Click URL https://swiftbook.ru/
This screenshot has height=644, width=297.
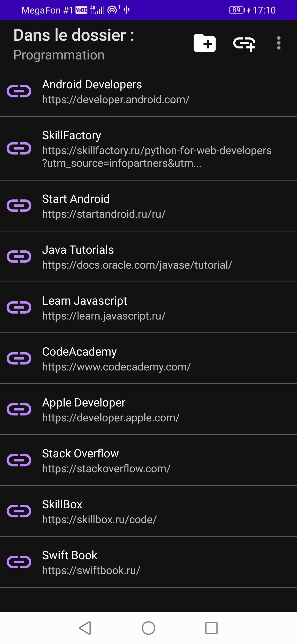[91, 571]
